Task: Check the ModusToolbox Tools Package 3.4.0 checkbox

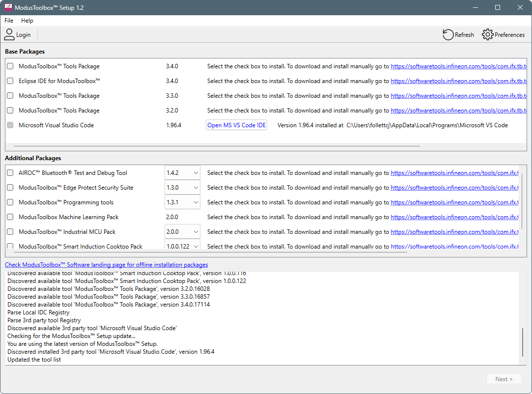Action: point(10,66)
